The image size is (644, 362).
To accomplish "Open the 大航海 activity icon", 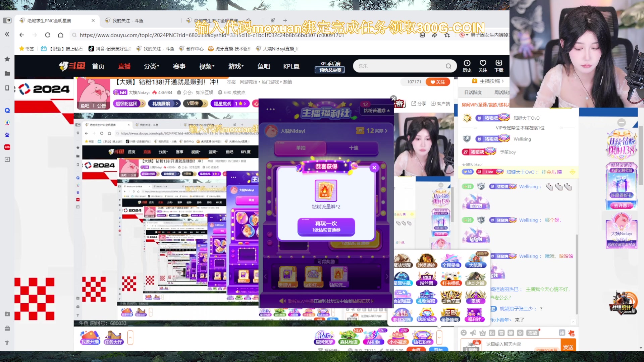I will 475,261.
